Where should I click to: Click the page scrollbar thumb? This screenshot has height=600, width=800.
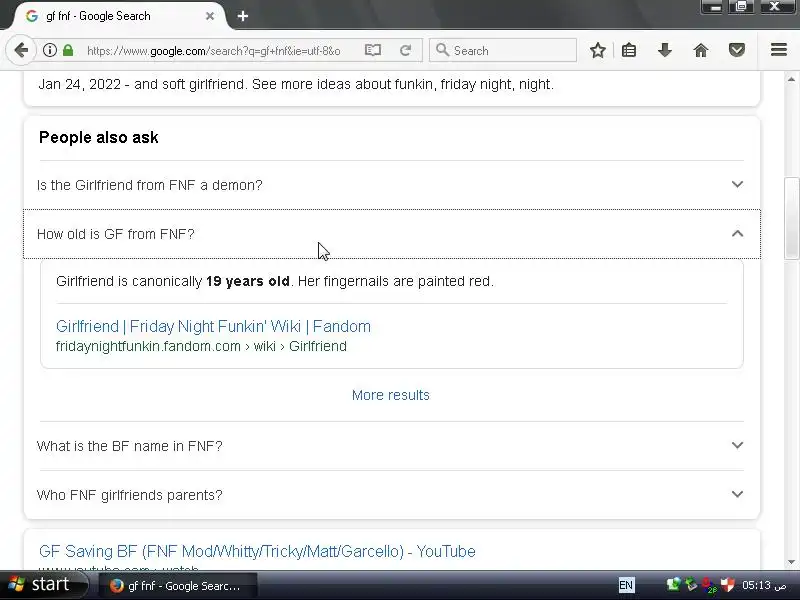point(791,218)
